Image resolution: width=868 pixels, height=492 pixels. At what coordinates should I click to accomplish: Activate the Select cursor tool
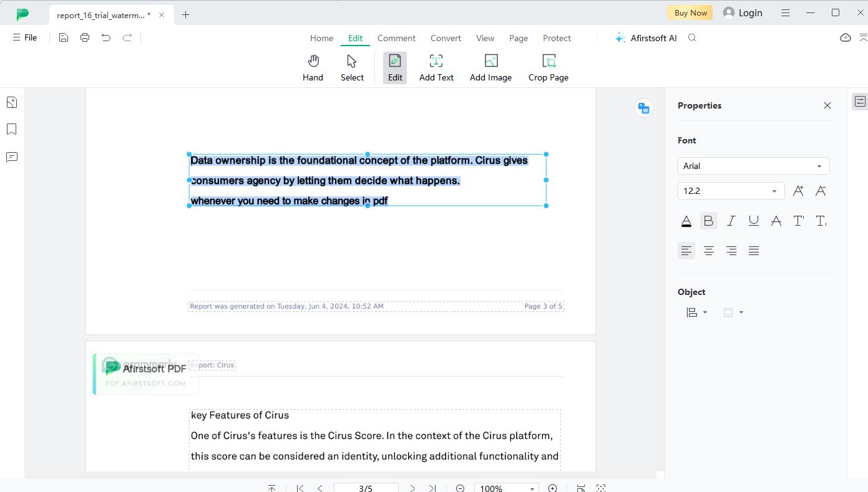pyautogui.click(x=352, y=68)
